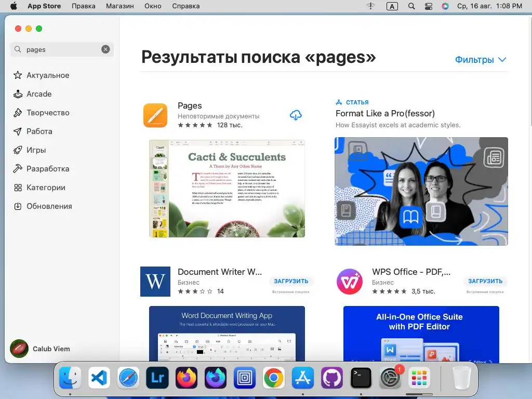Open the Справка menu
The width and height of the screenshot is (532, 399).
tap(185, 6)
